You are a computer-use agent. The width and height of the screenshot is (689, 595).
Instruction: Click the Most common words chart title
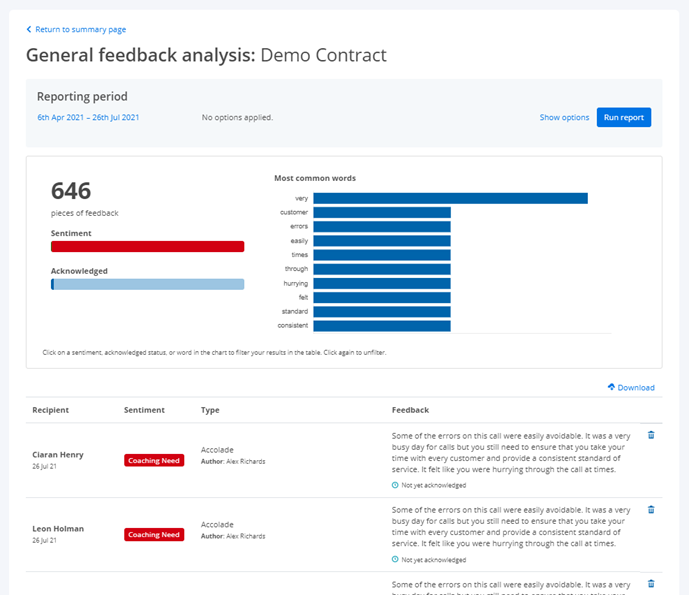[315, 178]
